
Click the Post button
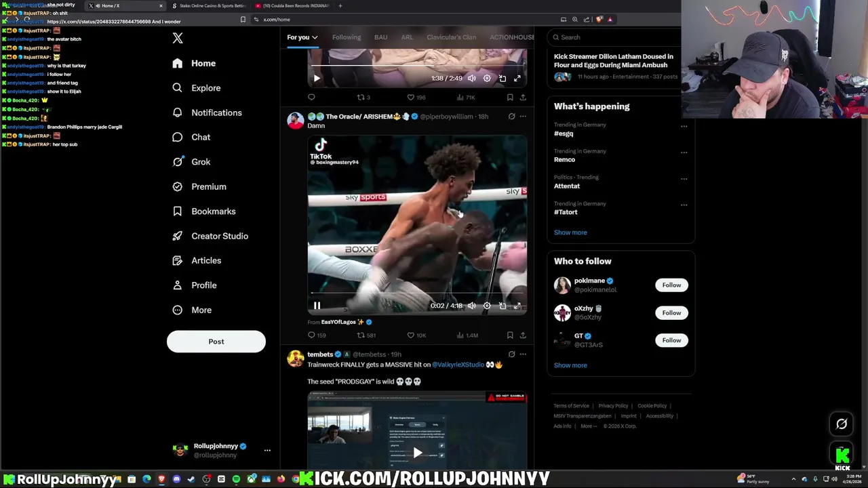pos(216,342)
